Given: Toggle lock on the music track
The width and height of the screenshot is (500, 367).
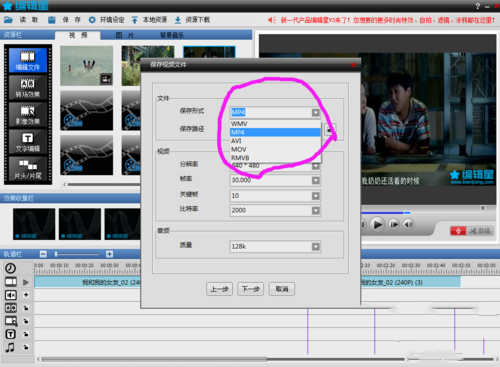Looking at the screenshot, I should point(26,347).
